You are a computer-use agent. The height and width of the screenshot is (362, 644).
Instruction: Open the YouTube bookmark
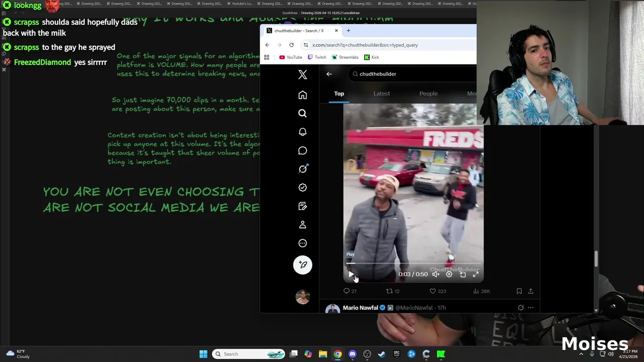coord(291,57)
